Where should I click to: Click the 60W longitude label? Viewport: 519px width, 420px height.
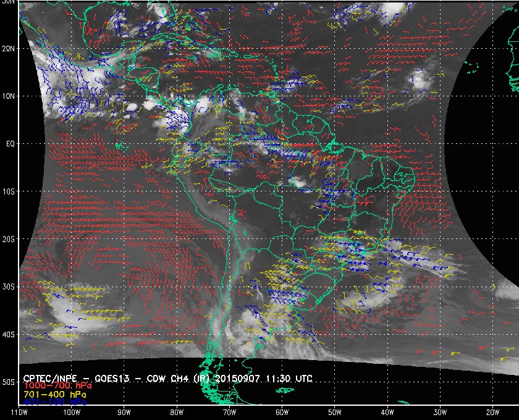click(282, 413)
